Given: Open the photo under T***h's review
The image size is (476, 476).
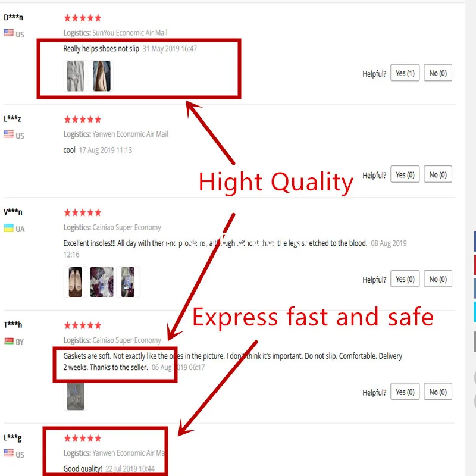Looking at the screenshot, I should (76, 396).
